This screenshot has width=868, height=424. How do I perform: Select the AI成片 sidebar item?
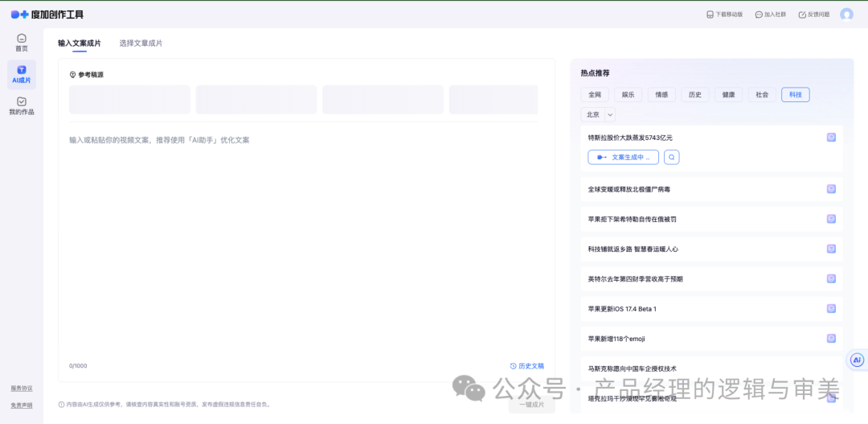(22, 75)
